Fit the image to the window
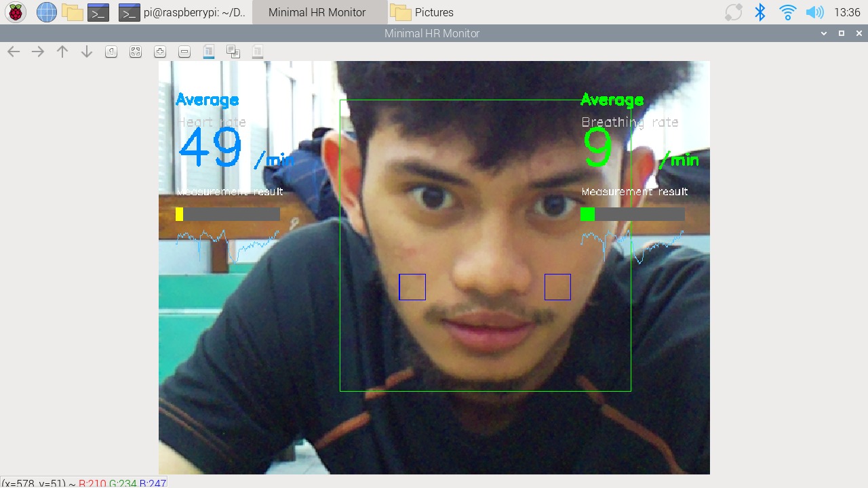Viewport: 868px width, 488px height. [136, 52]
